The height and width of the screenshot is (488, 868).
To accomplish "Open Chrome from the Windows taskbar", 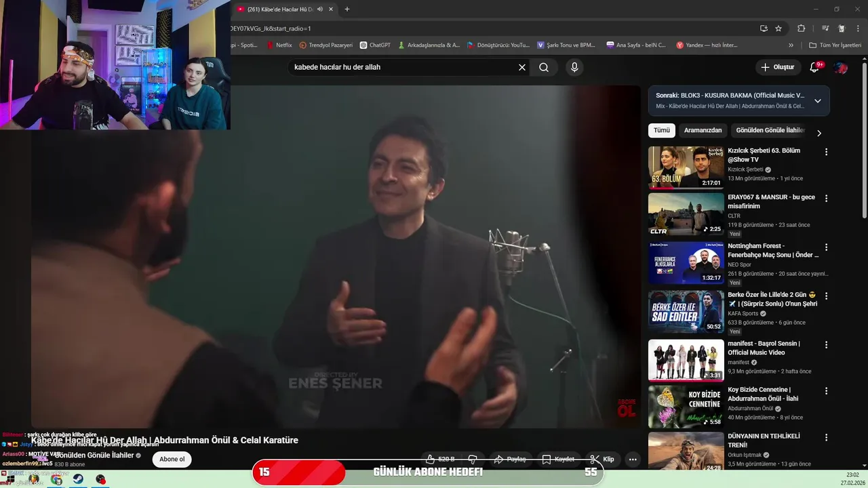I will [x=56, y=479].
